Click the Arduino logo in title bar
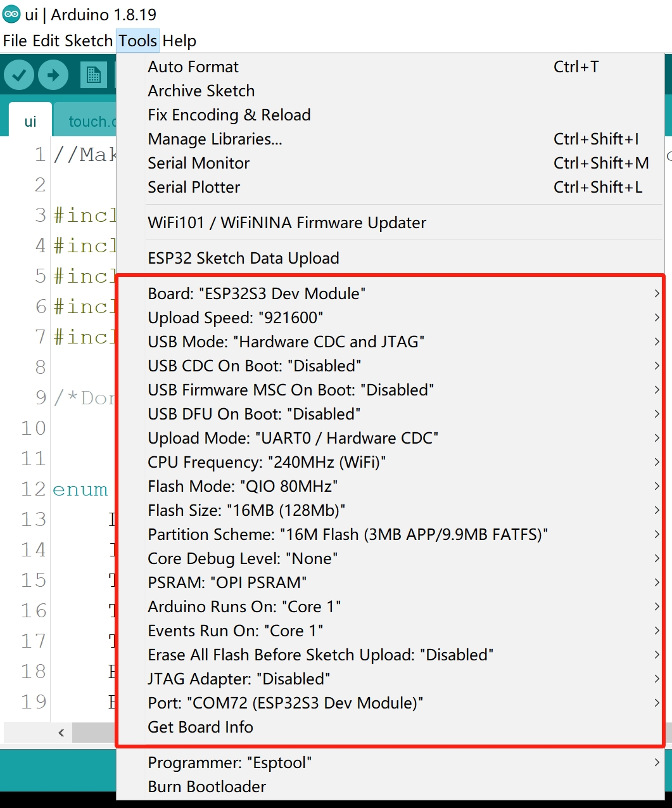Screen dimensions: 672x808 (x=11, y=14)
